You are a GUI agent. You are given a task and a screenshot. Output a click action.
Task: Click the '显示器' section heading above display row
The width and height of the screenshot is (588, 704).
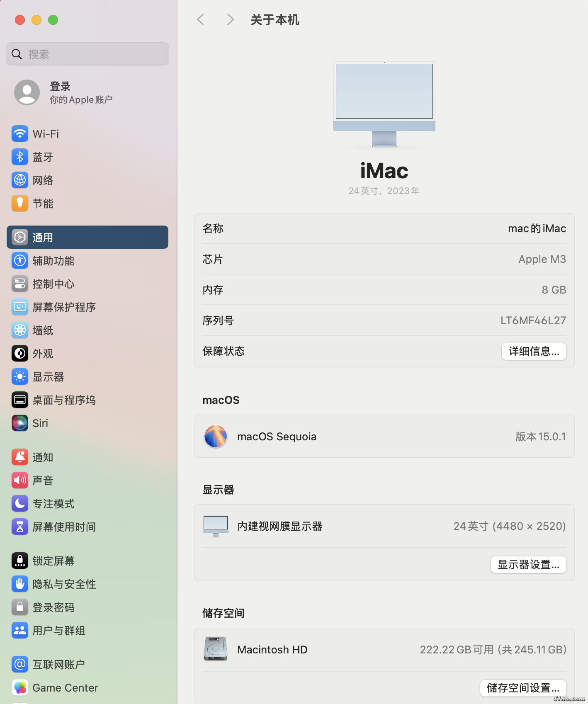(x=218, y=490)
